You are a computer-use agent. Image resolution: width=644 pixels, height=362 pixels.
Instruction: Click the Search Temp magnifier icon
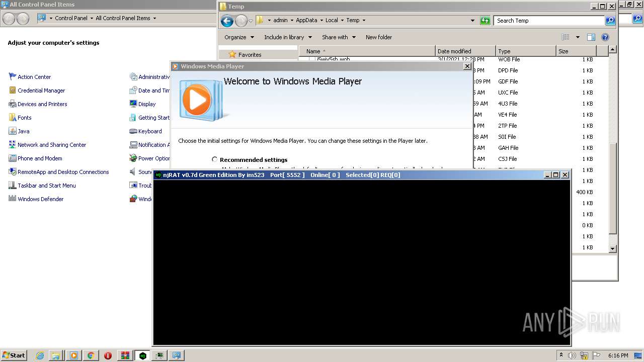coord(610,21)
